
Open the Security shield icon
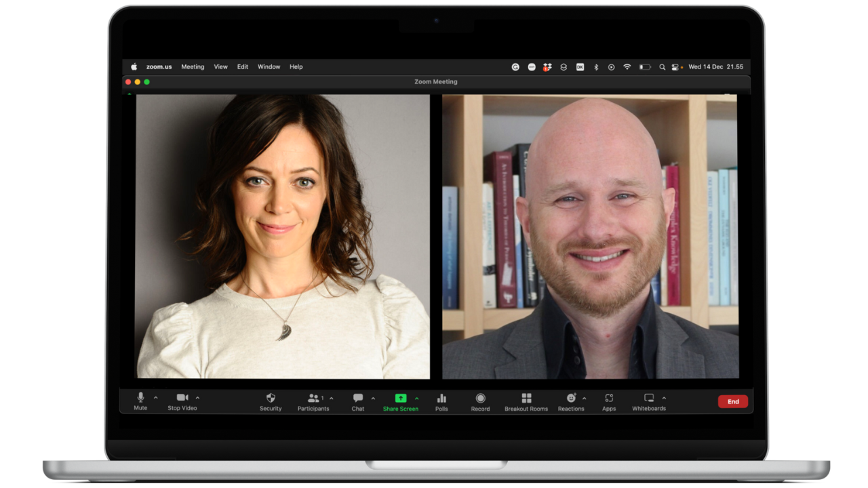coord(271,399)
